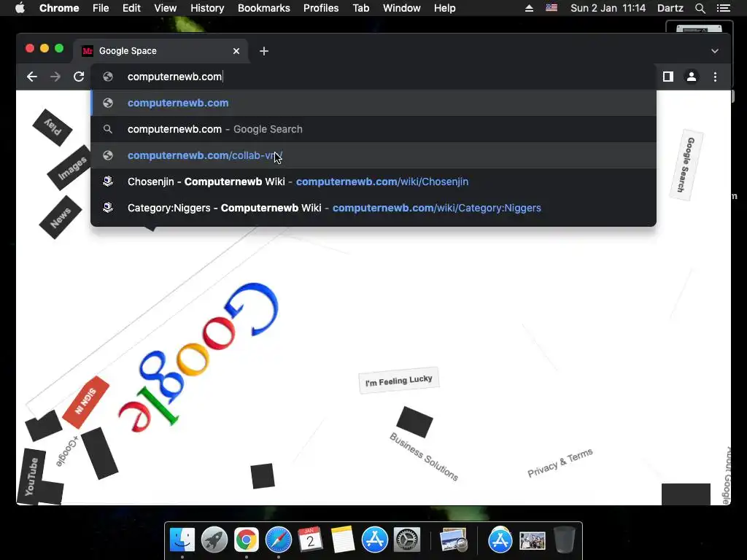Screen dimensions: 747x560
Task: Open the History menu
Action: pyautogui.click(x=207, y=8)
